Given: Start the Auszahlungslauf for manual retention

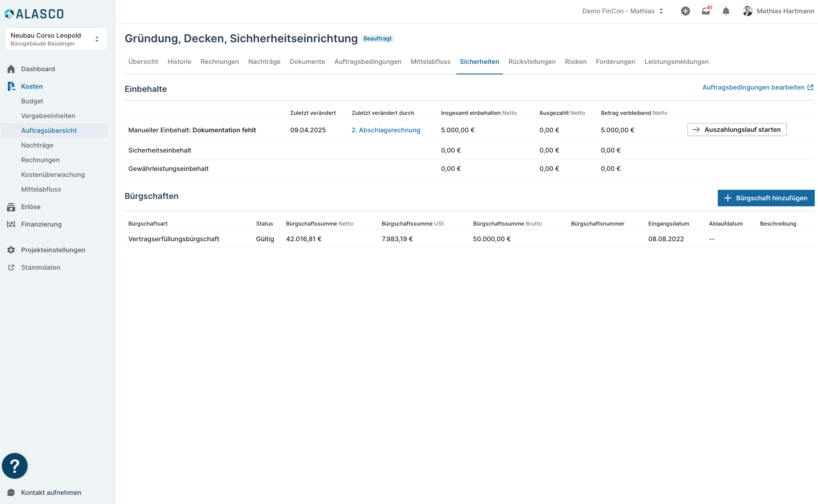Looking at the screenshot, I should tap(737, 130).
